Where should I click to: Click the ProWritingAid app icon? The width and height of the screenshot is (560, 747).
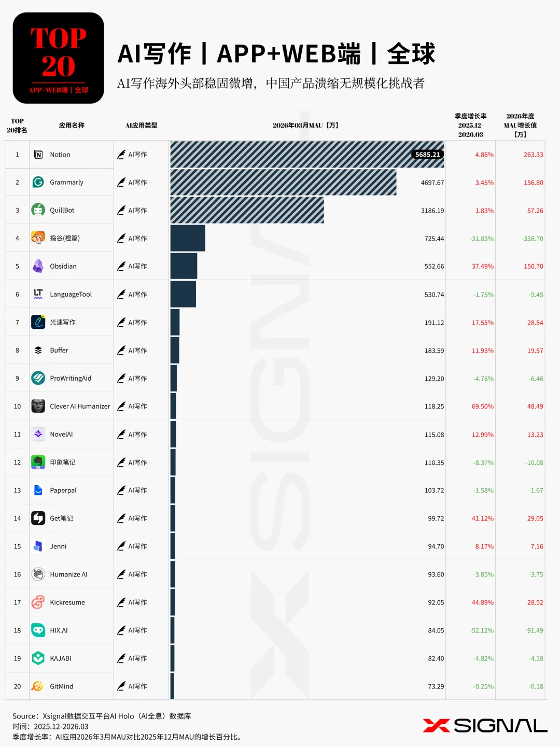click(x=38, y=378)
